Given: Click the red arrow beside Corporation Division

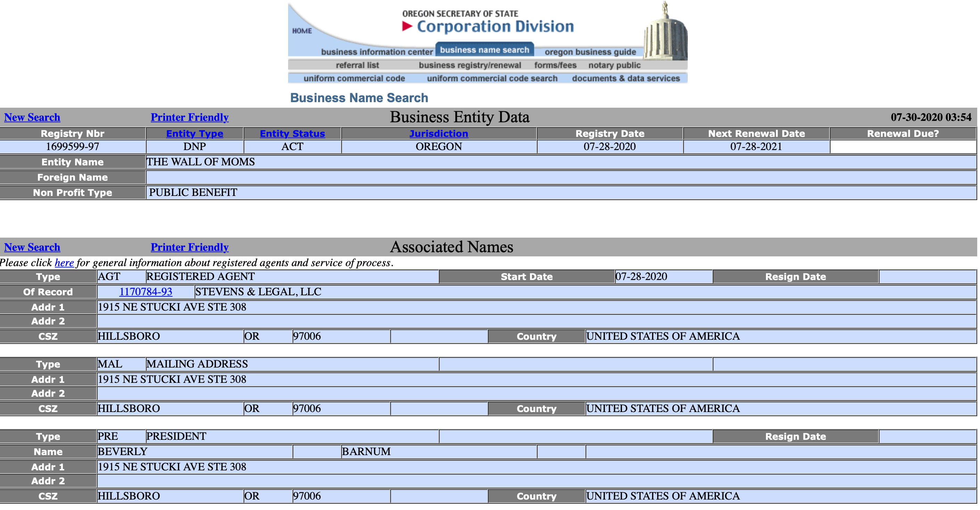Looking at the screenshot, I should click(x=407, y=26).
